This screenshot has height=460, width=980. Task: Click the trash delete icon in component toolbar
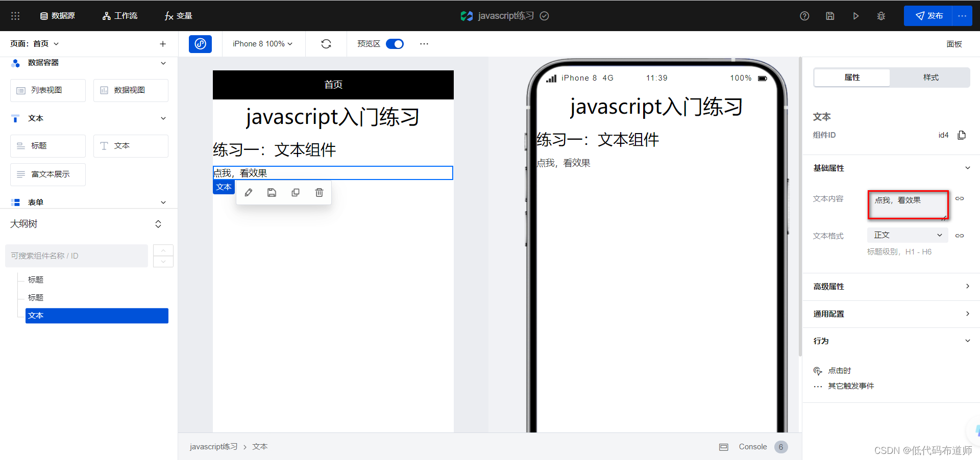(319, 193)
